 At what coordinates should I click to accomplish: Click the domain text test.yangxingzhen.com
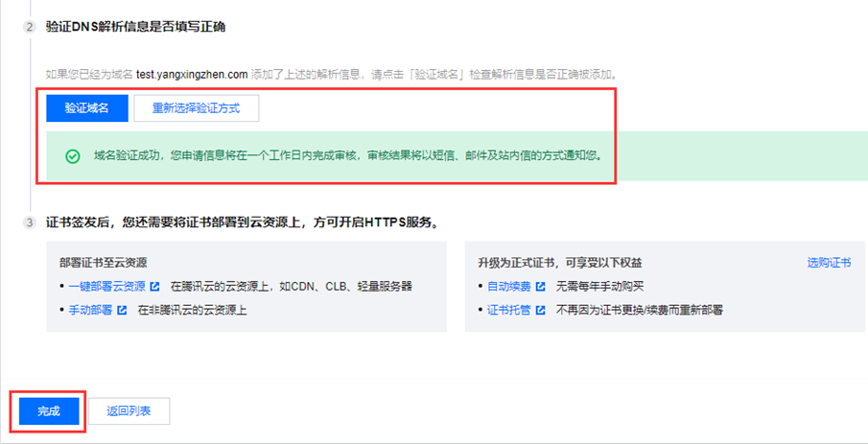pyautogui.click(x=192, y=74)
